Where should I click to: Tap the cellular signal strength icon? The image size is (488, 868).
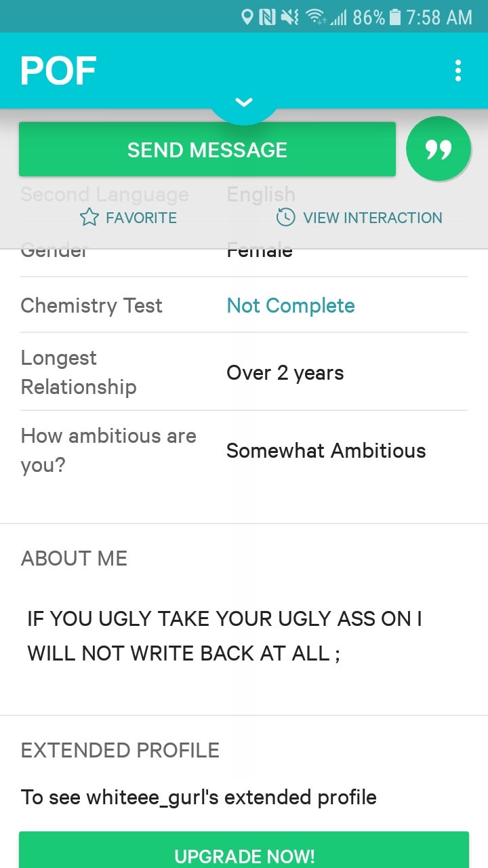pos(337,17)
